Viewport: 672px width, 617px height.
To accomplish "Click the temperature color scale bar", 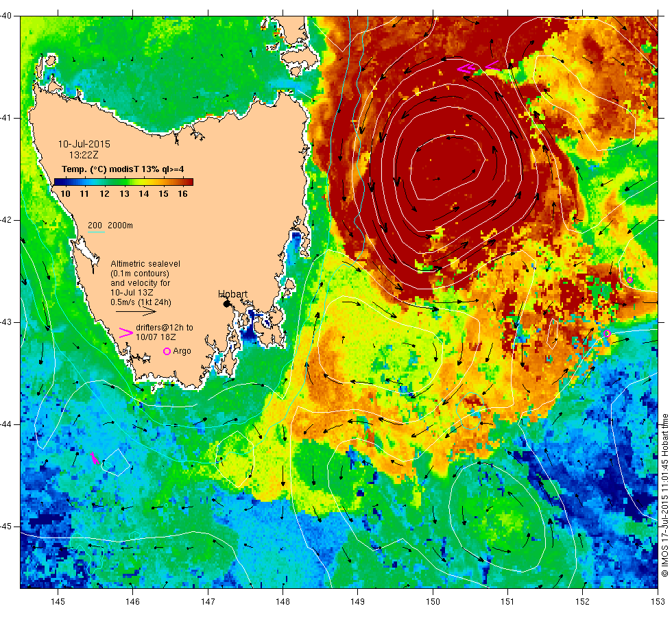I will [123, 182].
